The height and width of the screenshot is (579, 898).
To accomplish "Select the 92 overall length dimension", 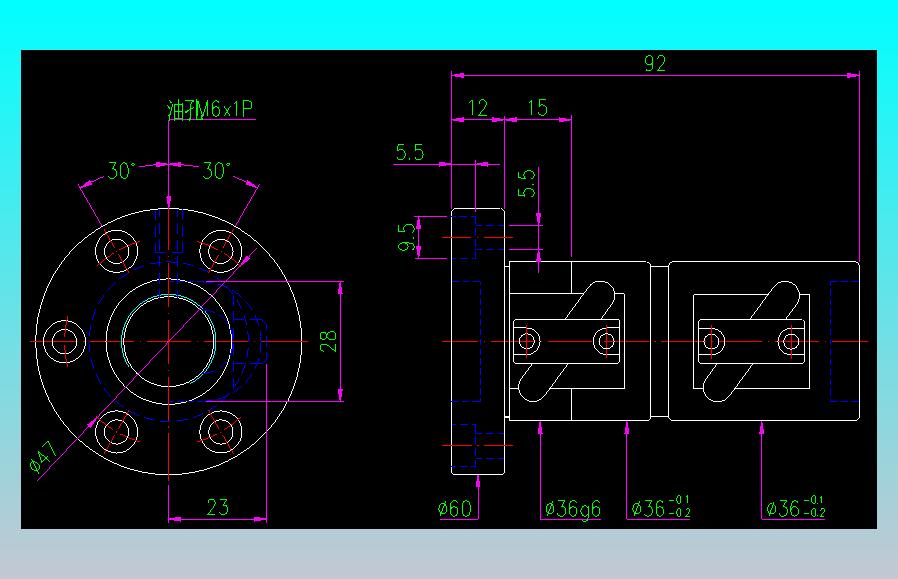I will 655,63.
